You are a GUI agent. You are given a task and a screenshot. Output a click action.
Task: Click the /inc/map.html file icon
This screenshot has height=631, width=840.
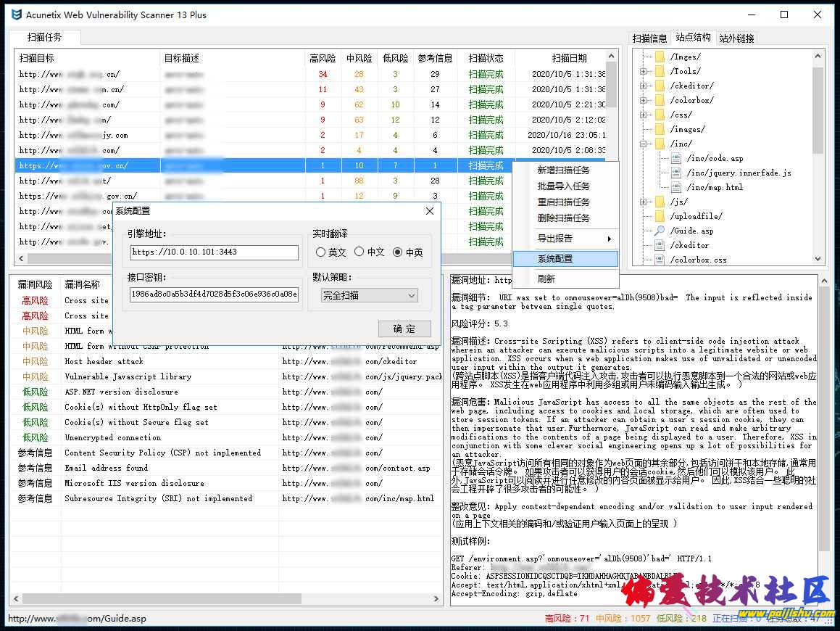click(676, 187)
